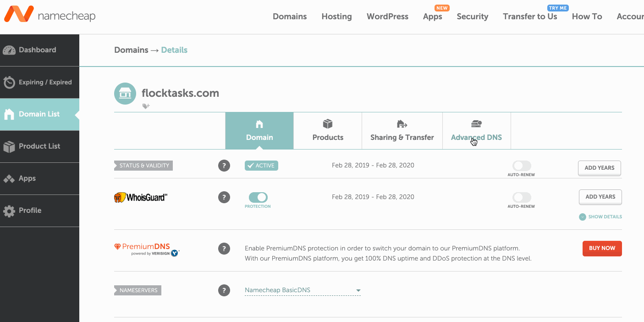This screenshot has width=644, height=322.
Task: Click the Profile gear icon
Action: 9,211
